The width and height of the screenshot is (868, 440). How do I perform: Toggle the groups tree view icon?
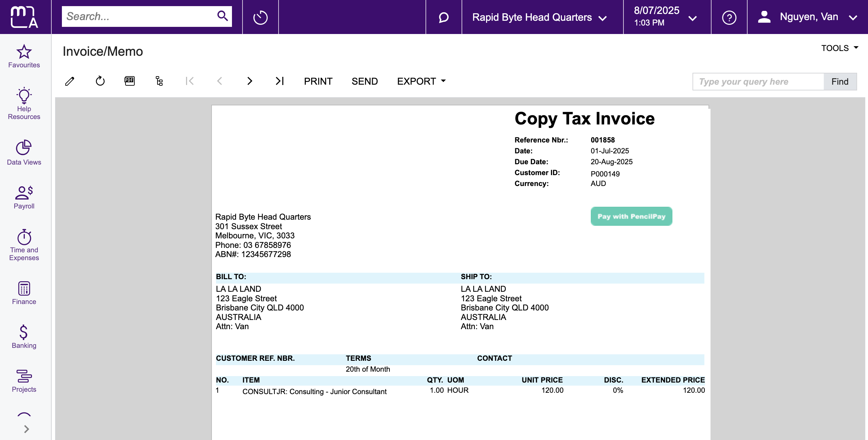pyautogui.click(x=159, y=81)
